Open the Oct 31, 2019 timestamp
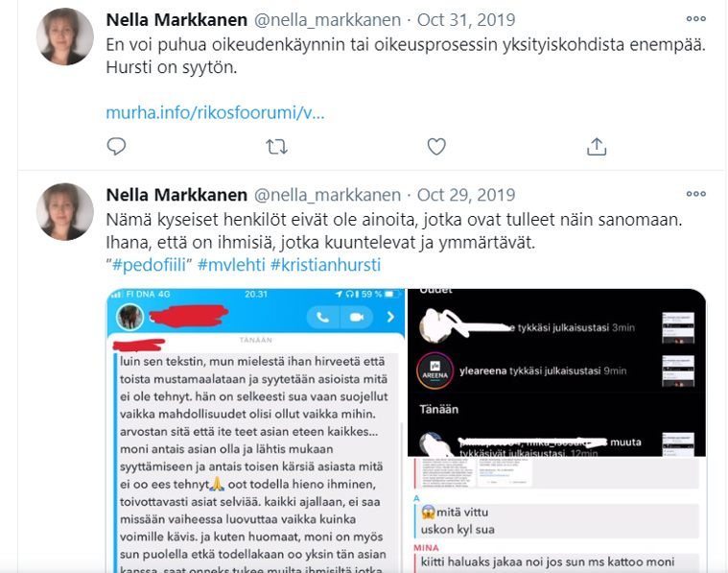 click(466, 20)
